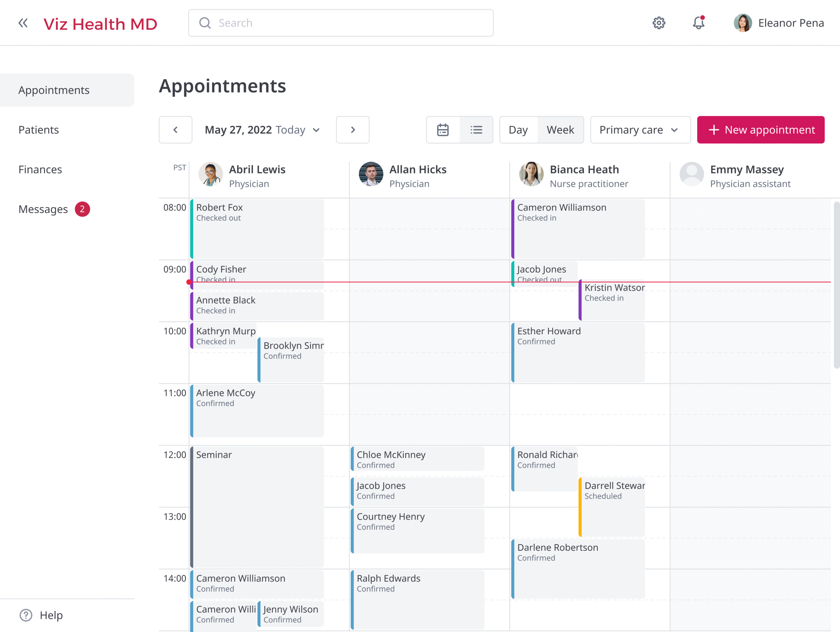840x632 pixels.
Task: Switch to calendar grid view
Action: pos(443,130)
